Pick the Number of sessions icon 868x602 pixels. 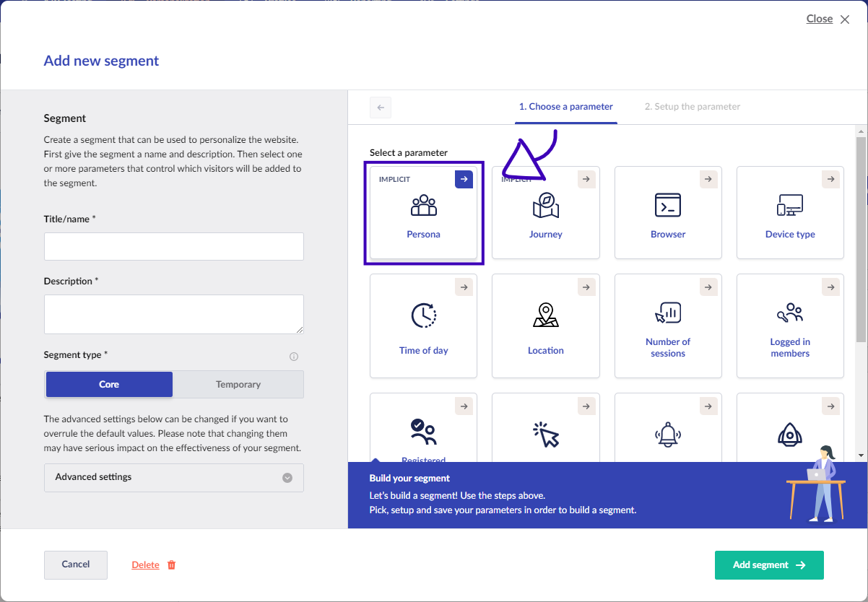pyautogui.click(x=668, y=313)
